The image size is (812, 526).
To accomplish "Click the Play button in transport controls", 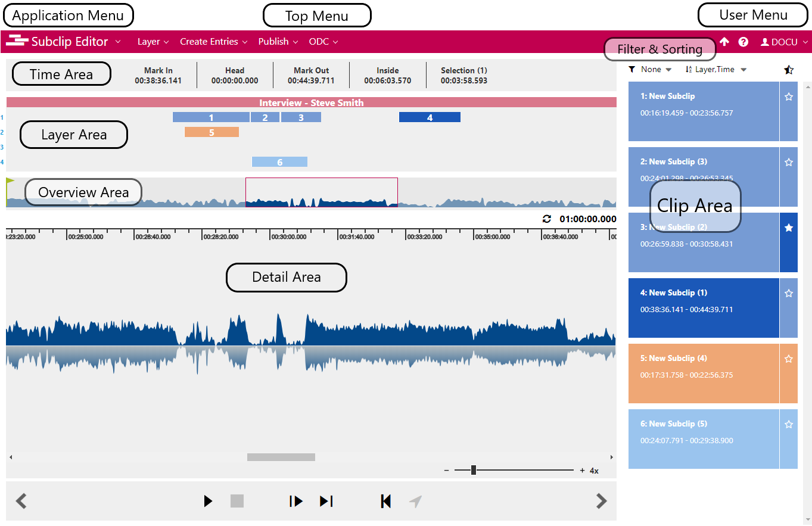I will pos(208,501).
